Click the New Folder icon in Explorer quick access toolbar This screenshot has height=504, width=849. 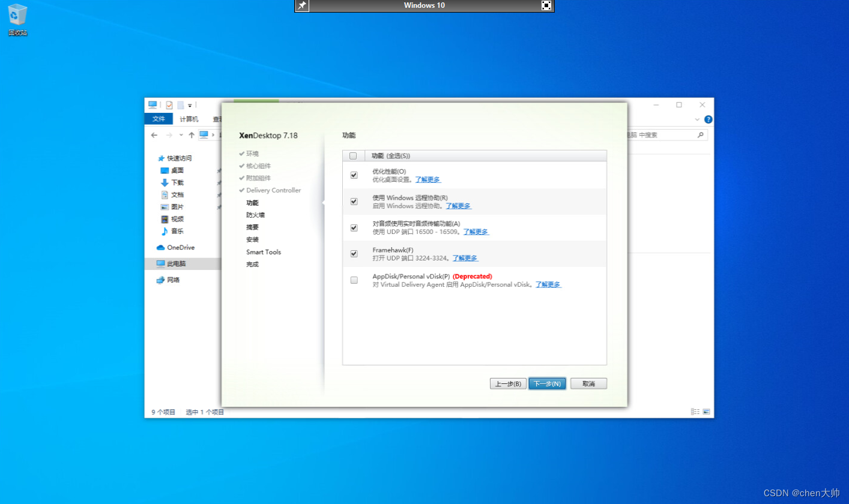(x=180, y=105)
